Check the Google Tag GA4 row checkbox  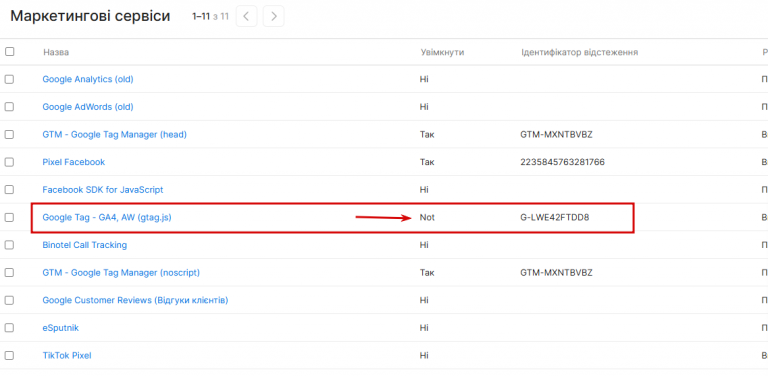pyautogui.click(x=10, y=217)
